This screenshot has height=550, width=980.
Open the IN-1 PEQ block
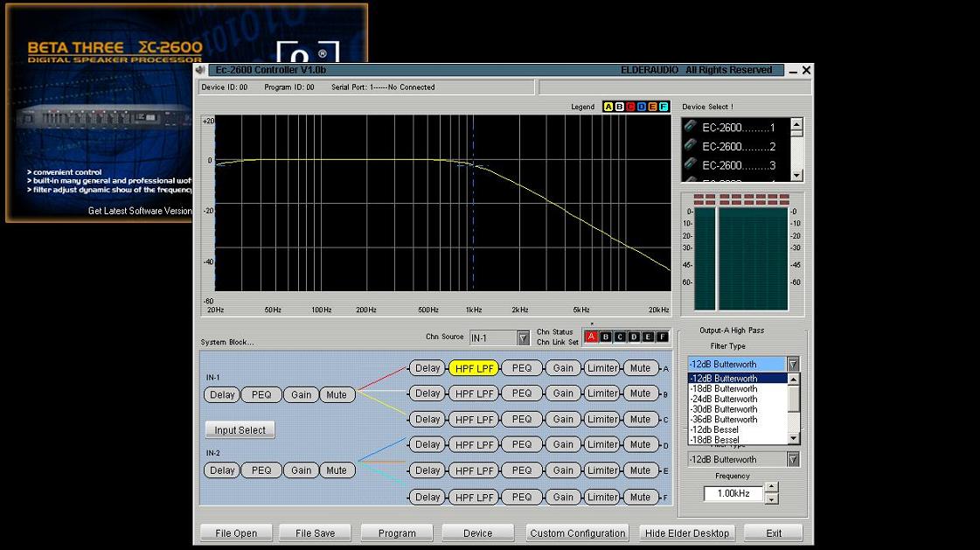261,395
